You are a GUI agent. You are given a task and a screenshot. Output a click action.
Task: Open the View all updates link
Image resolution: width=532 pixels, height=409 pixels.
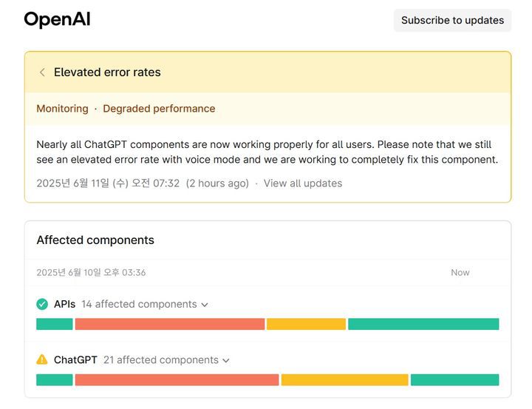point(303,183)
